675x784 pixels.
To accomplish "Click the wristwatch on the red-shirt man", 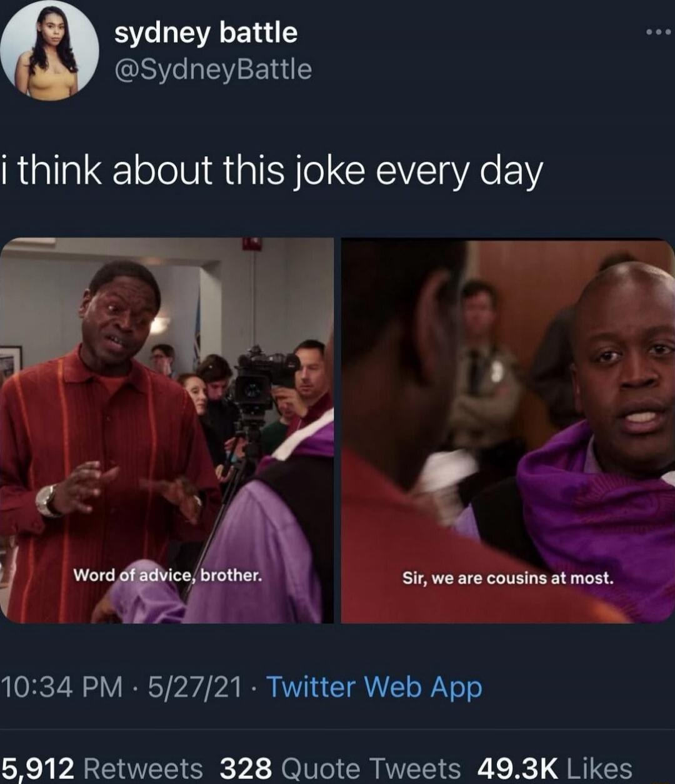I will click(47, 500).
